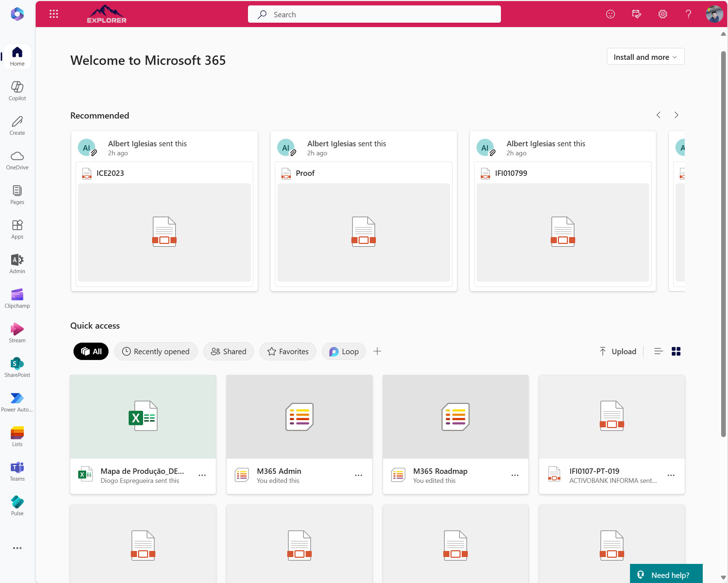Open SharePoint from the left sidebar
Viewport: 728px width, 583px height.
click(17, 366)
